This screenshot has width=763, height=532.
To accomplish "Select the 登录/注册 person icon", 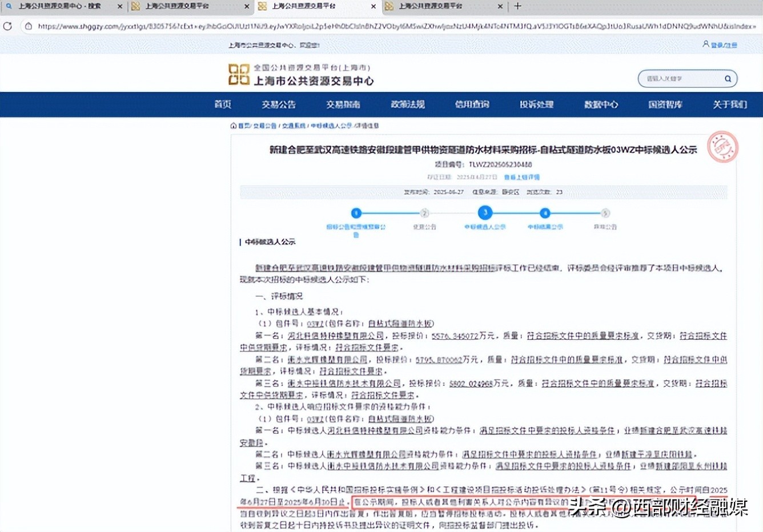I will [x=706, y=44].
